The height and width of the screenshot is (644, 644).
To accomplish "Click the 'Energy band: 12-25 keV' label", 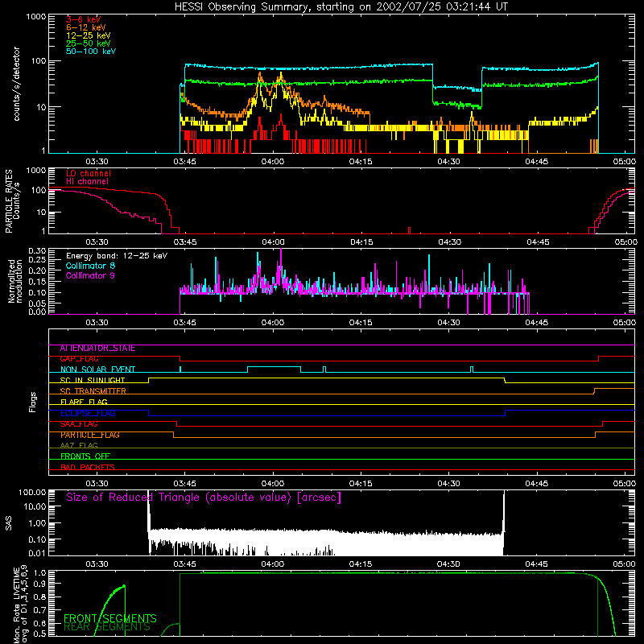I will pos(117,256).
